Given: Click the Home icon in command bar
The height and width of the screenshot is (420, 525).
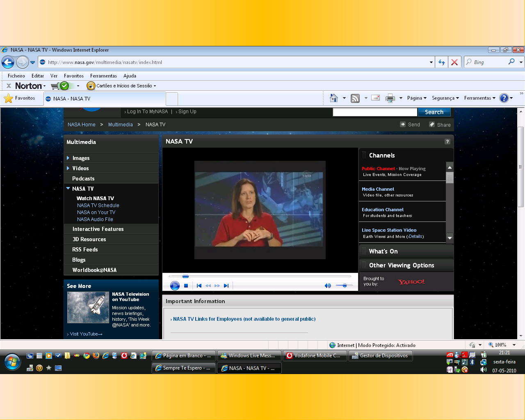Looking at the screenshot, I should click(334, 98).
